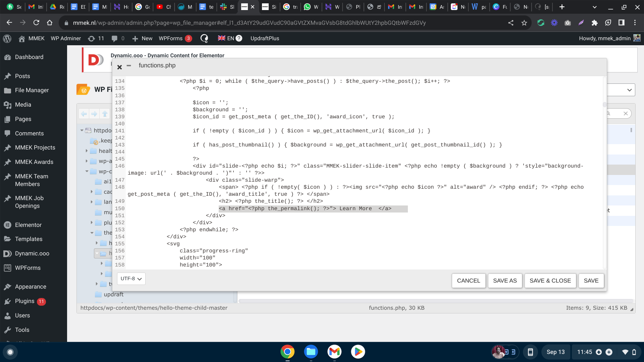Viewport: 644px width, 362px height.
Task: Open WP Adminer from the admin bar
Action: (66, 39)
